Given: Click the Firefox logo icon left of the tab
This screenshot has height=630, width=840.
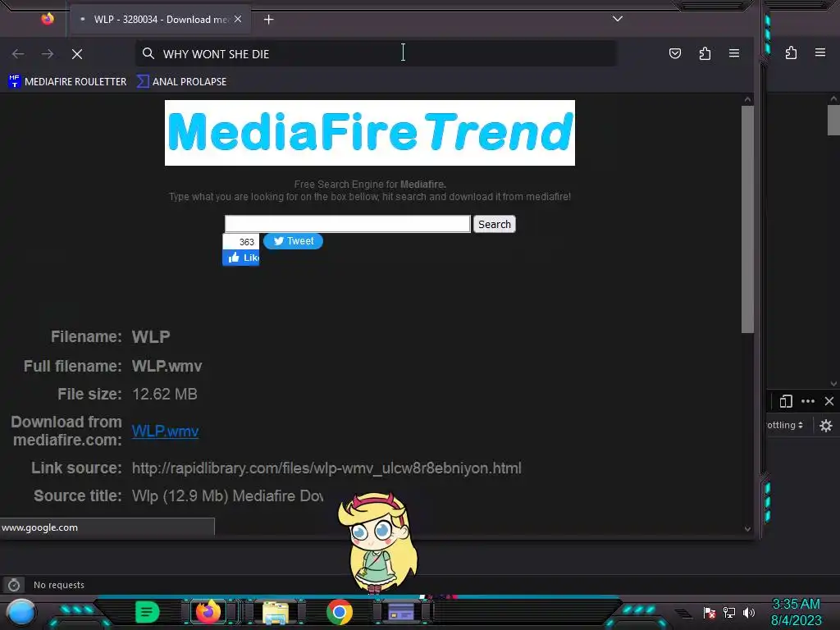Looking at the screenshot, I should tap(48, 19).
